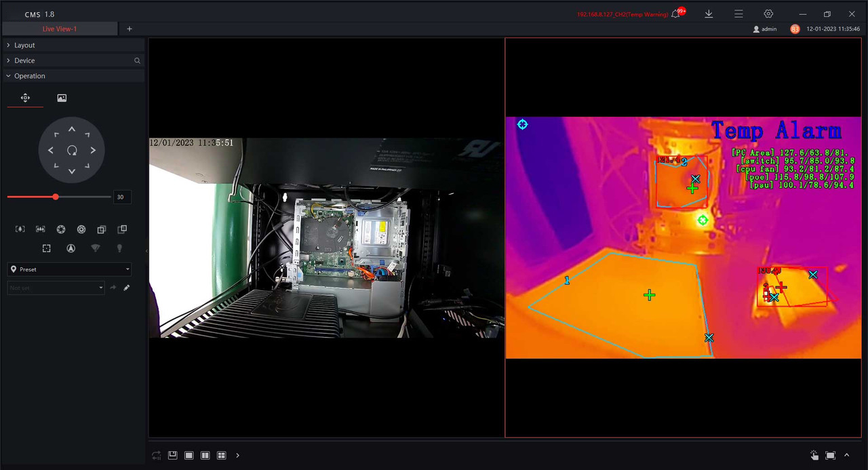The width and height of the screenshot is (868, 470).
Task: Add a new tab with plus
Action: 130,29
